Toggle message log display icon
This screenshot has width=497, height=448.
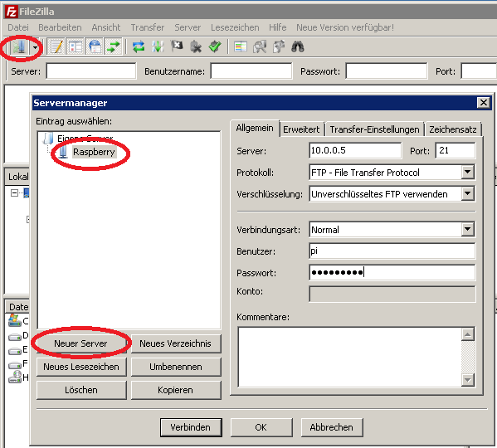coord(56,47)
